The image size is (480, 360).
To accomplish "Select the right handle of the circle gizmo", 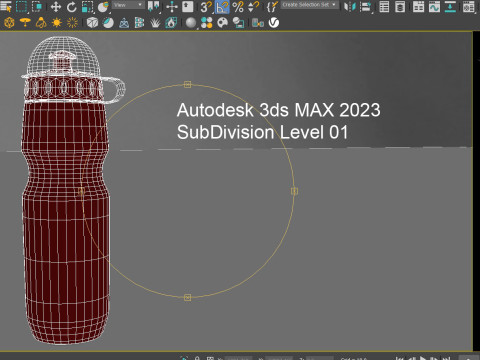I will [x=294, y=191].
